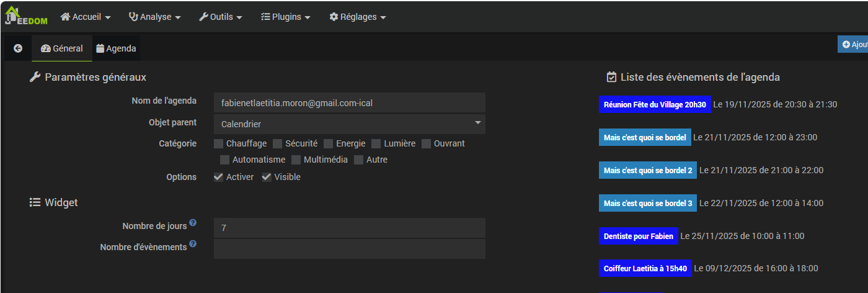
Task: Click calendar-check icon beside Liste des évènements
Action: pos(611,77)
